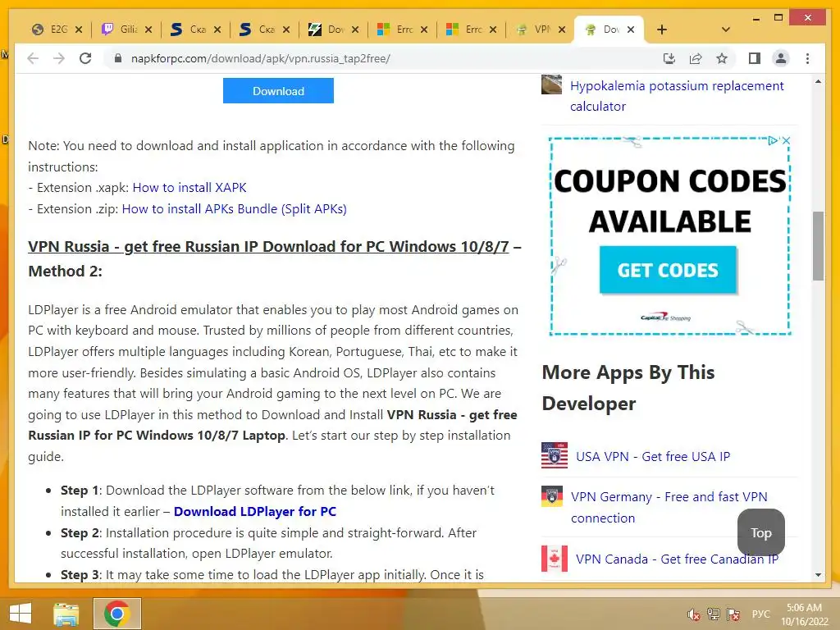Open the Chrome profile menu
Viewport: 840px width, 630px height.
point(781,58)
